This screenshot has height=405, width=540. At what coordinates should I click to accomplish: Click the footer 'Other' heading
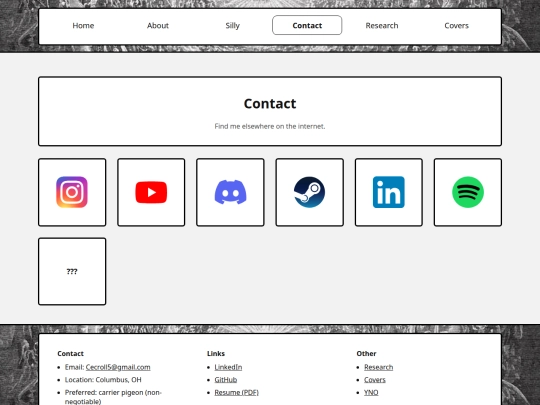[366, 353]
